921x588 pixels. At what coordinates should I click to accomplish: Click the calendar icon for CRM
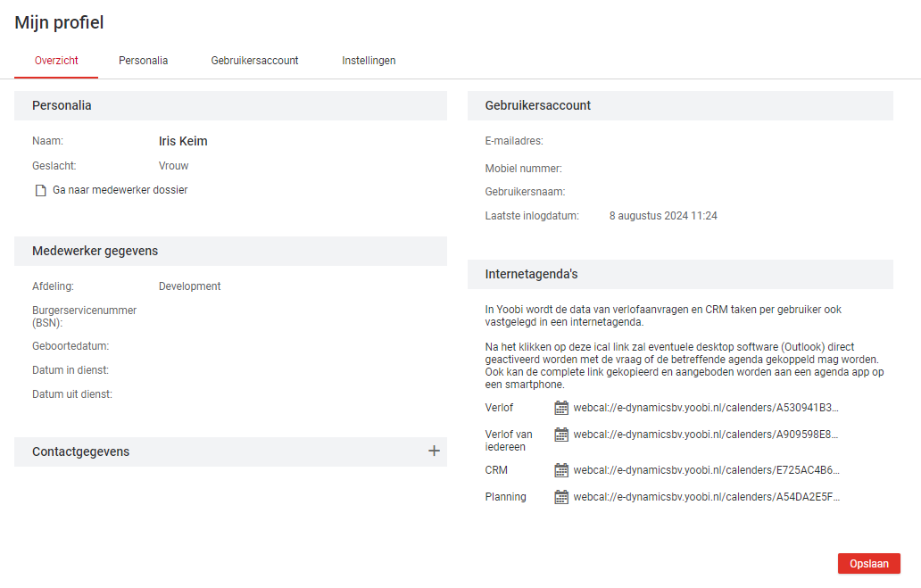[561, 470]
